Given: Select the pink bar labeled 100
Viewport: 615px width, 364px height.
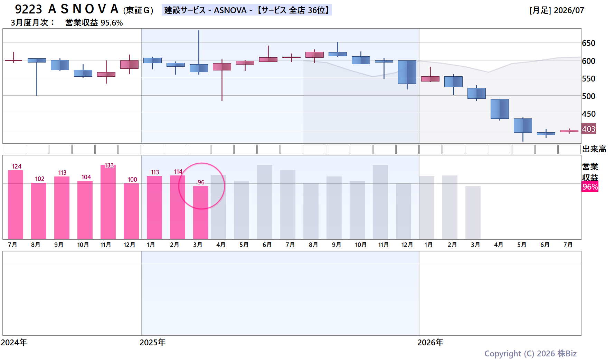Looking at the screenshot, I should point(131,211).
